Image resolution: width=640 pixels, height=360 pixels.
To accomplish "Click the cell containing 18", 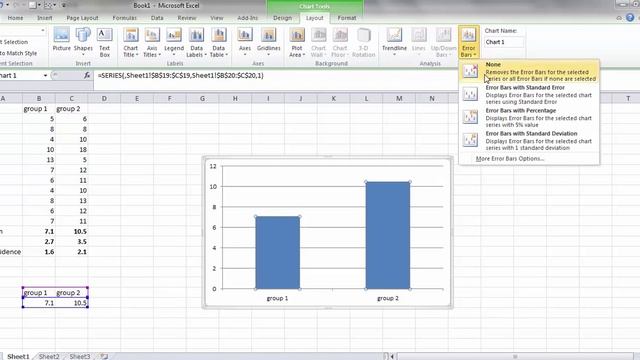I will 71,149.
